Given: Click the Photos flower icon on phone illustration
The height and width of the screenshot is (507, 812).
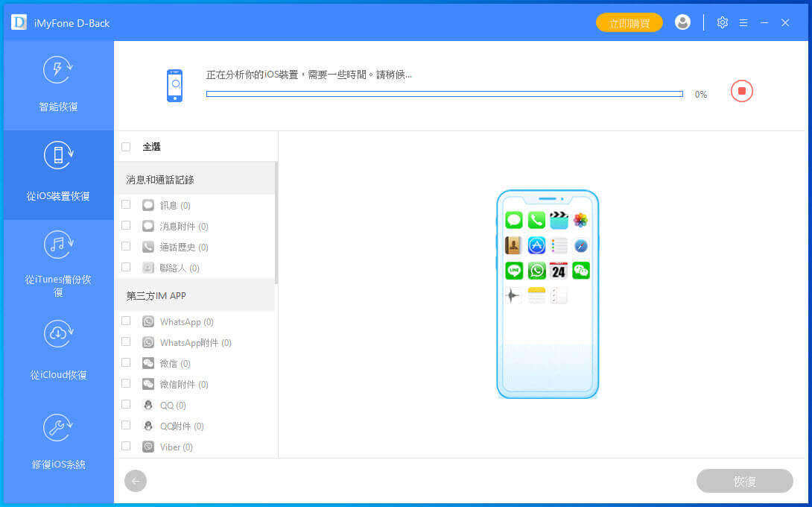Looking at the screenshot, I should tap(580, 221).
